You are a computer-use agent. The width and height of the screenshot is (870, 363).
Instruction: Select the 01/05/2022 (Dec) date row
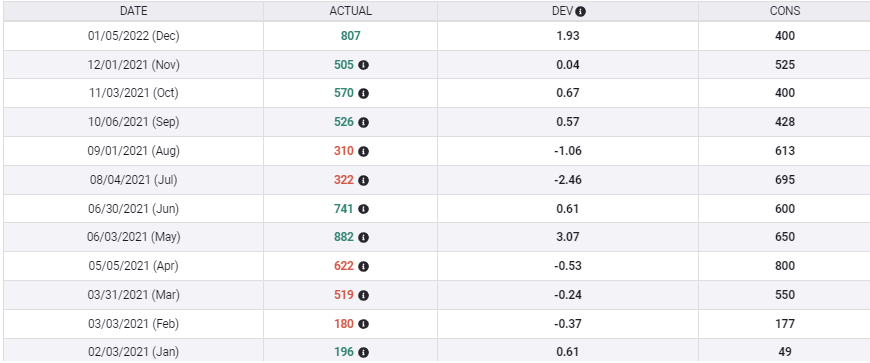point(437,36)
